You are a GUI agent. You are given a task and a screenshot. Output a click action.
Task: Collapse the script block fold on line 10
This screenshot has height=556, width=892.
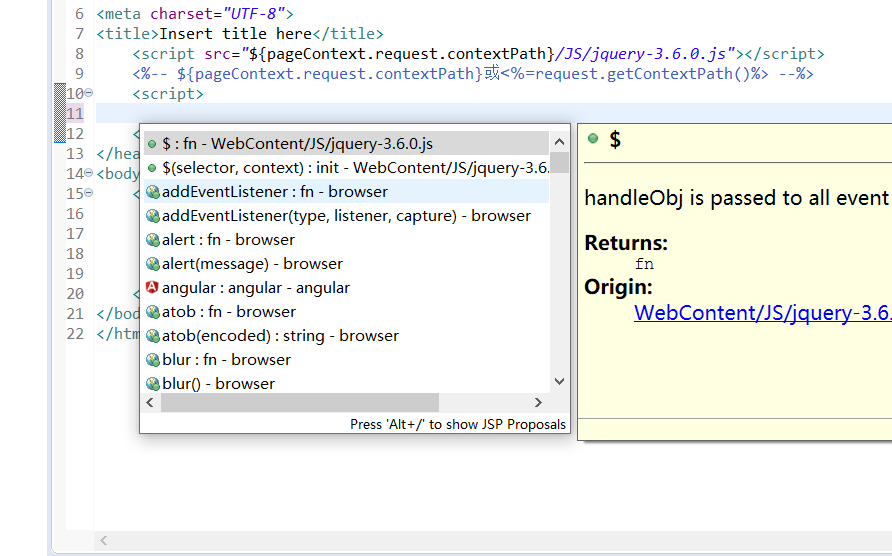coord(89,93)
